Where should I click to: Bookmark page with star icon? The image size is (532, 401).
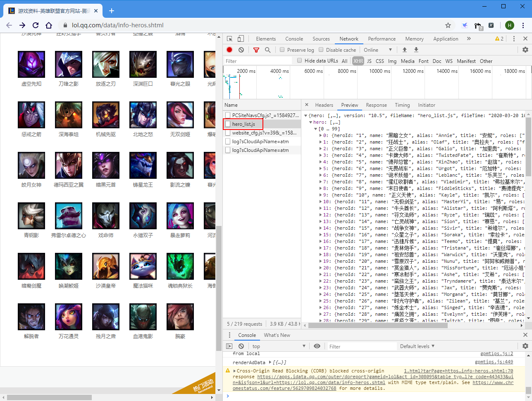point(448,25)
